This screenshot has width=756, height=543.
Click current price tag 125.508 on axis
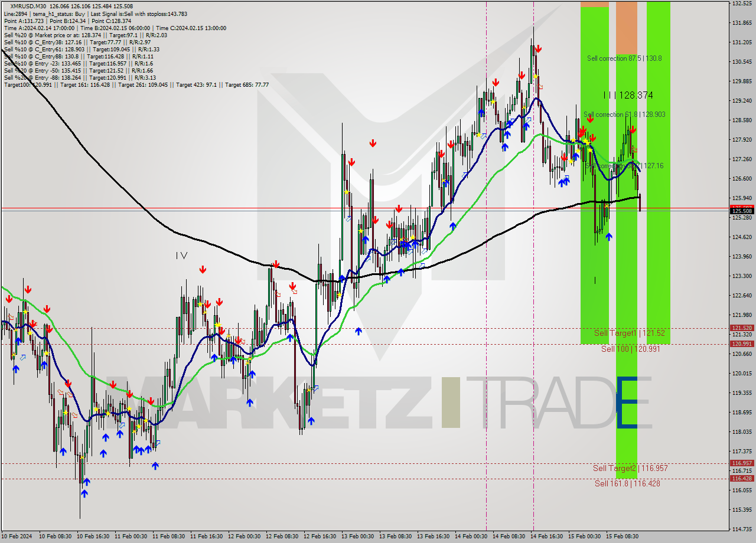742,211
